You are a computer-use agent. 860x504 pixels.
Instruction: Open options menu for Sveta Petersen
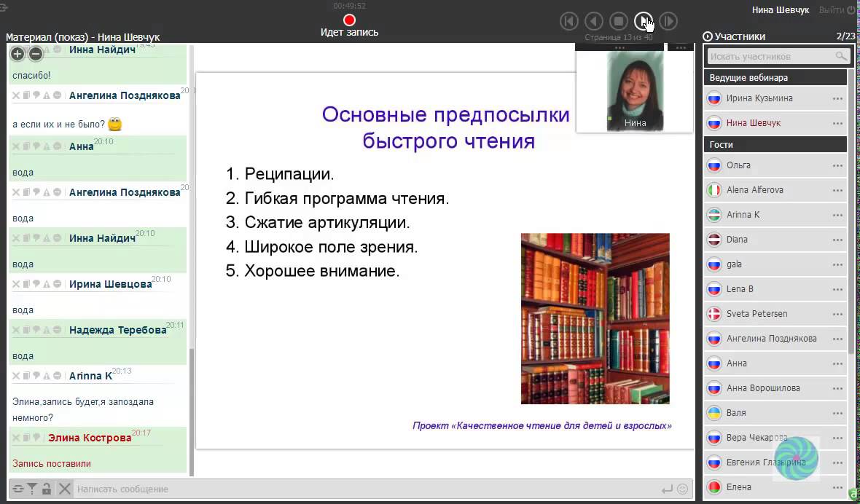pyautogui.click(x=837, y=314)
